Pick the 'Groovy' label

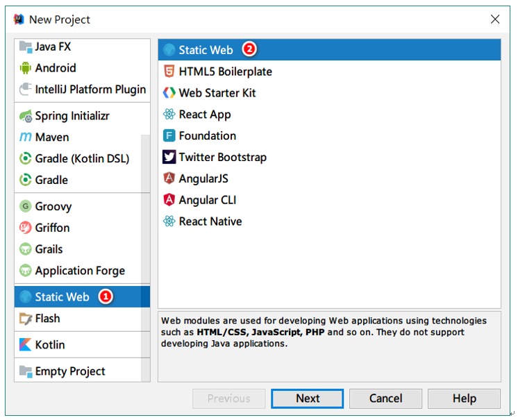[x=53, y=207]
